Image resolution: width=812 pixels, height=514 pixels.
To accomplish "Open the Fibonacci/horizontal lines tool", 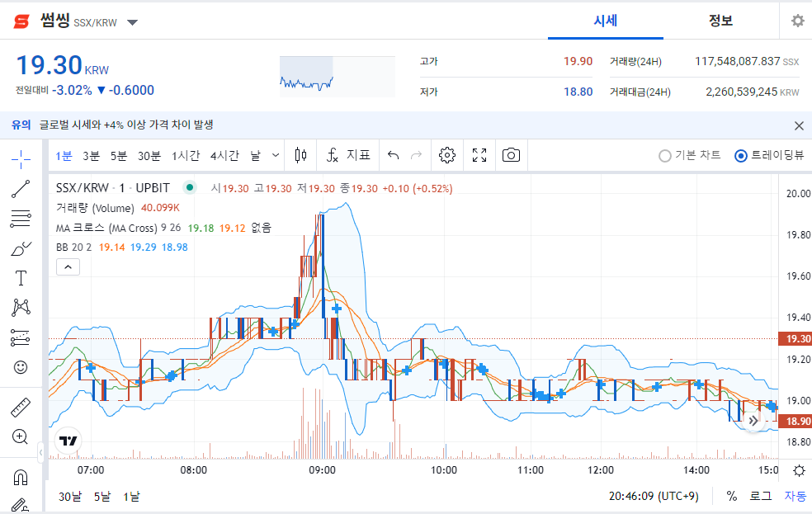I will 21,219.
